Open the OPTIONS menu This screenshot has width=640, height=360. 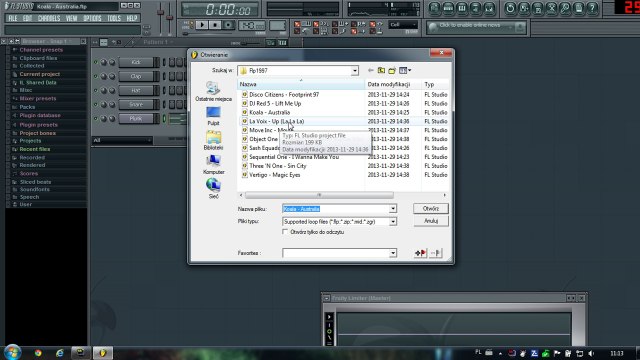pos(92,18)
